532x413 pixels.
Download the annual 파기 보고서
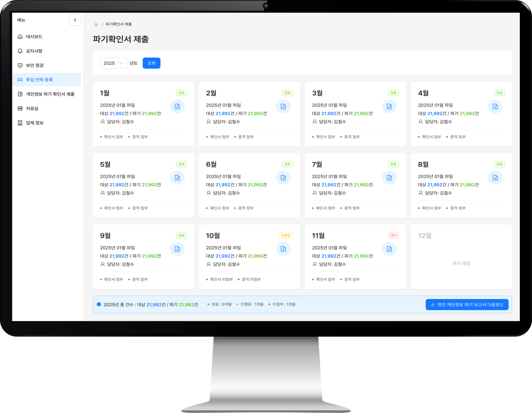pyautogui.click(x=467, y=305)
